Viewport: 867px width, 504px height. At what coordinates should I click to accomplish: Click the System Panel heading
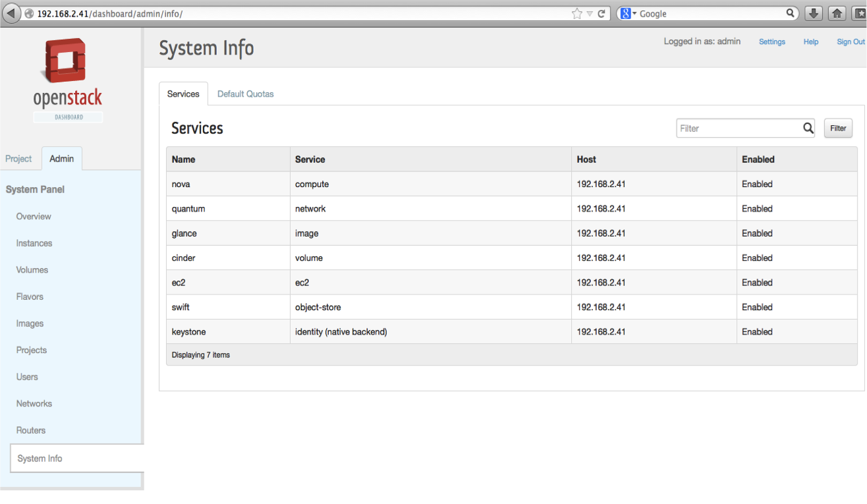point(35,190)
